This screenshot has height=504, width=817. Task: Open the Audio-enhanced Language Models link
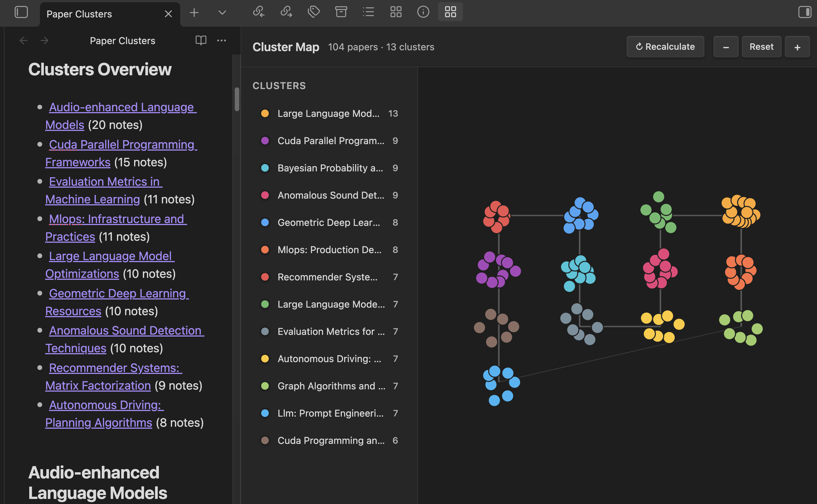(x=122, y=107)
